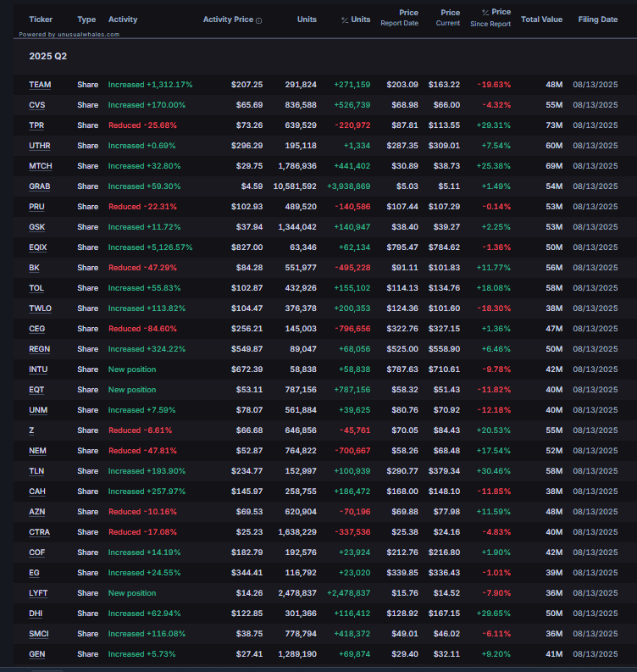Image resolution: width=637 pixels, height=672 pixels.
Task: Open the Z ticker link
Action: [31, 430]
